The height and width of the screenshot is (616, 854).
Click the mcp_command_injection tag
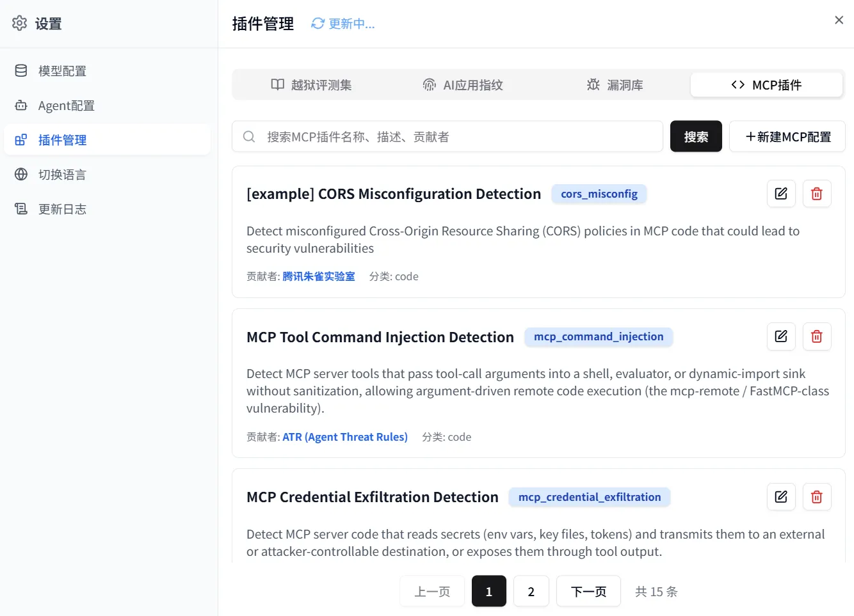(599, 336)
